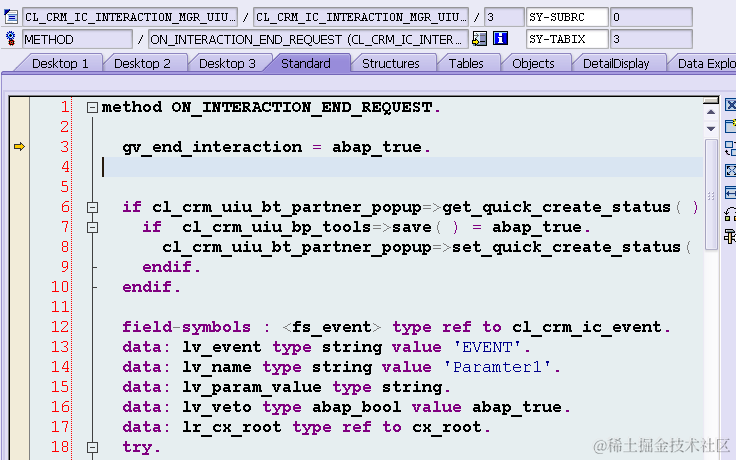Click the 'gv_end_interaction' variable on line 3

tap(212, 147)
